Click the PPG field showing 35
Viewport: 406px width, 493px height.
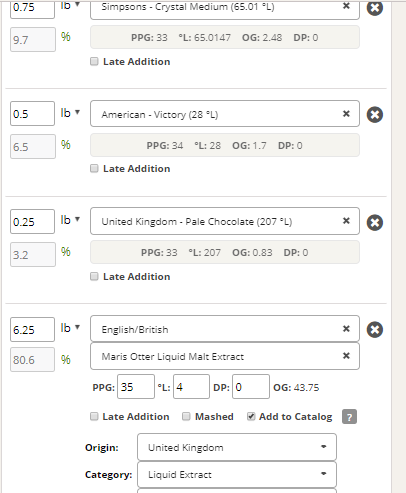pos(136,387)
